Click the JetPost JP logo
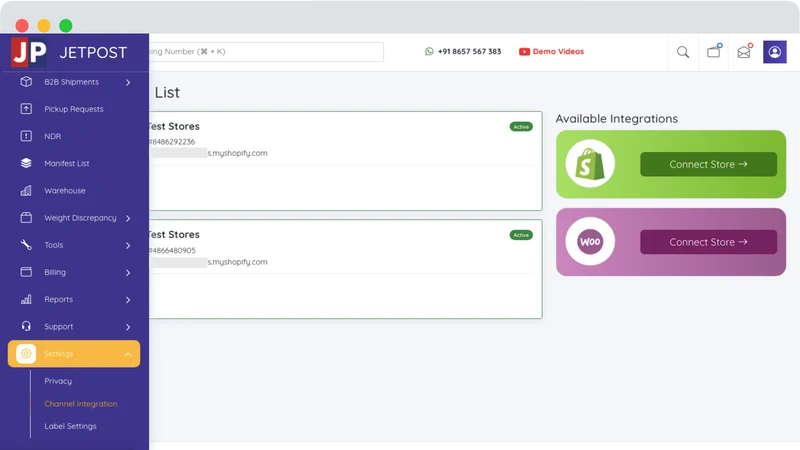 coord(29,52)
